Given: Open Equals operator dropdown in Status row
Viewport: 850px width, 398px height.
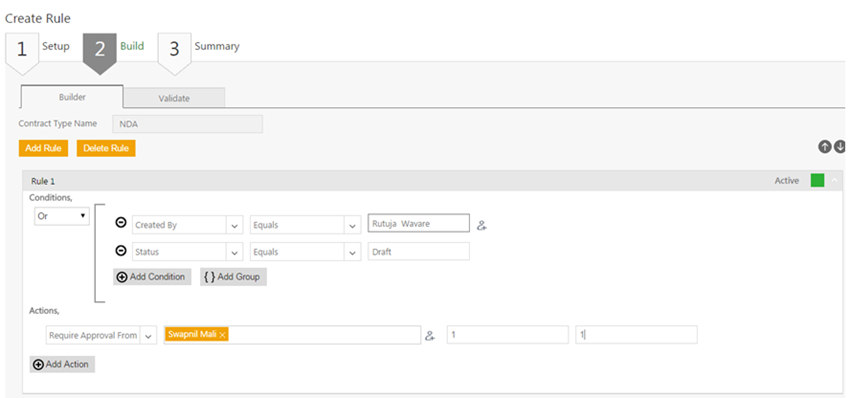Looking at the screenshot, I should coord(352,252).
